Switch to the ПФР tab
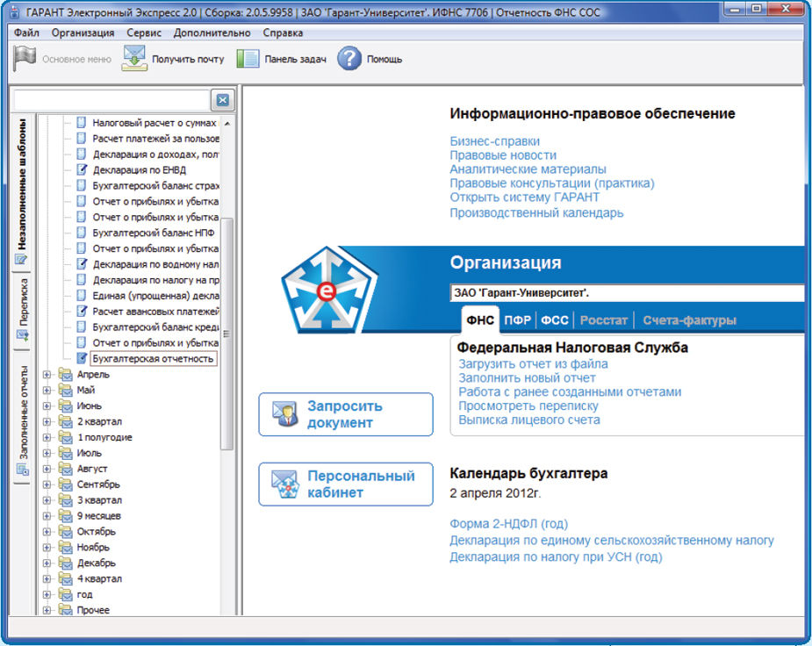The height and width of the screenshot is (646, 812). point(516,320)
